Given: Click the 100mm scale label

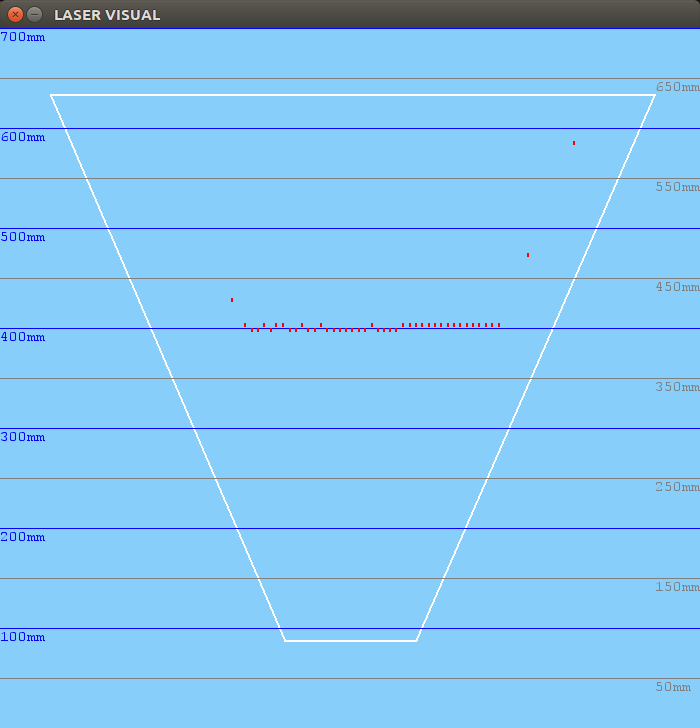Looking at the screenshot, I should (x=23, y=637).
